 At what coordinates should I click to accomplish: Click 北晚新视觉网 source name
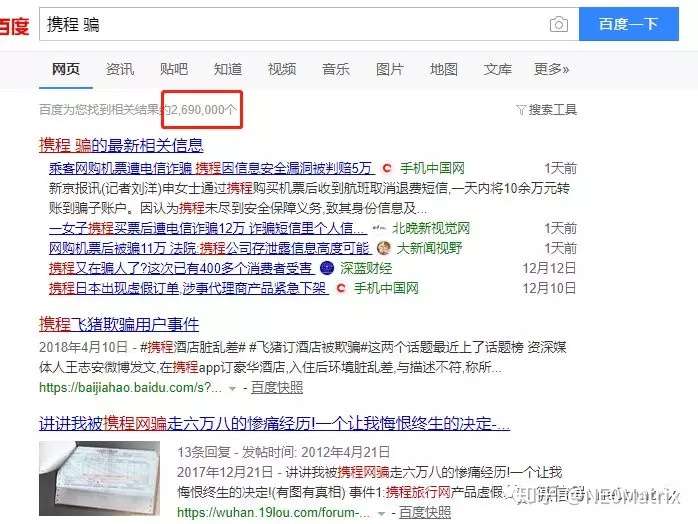(x=430, y=228)
